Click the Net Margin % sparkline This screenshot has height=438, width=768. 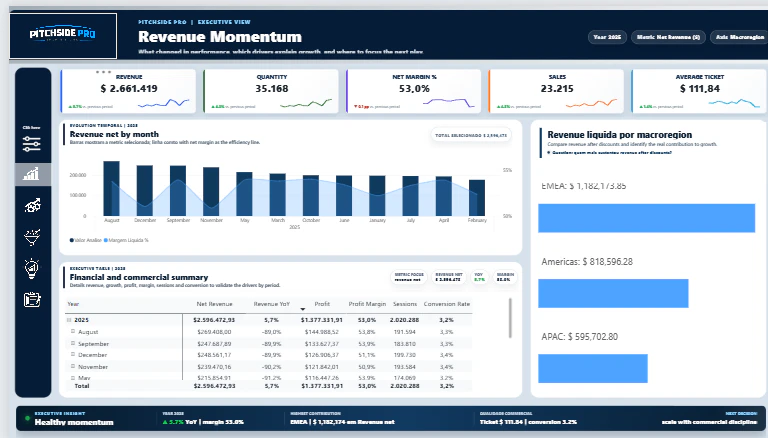449,103
